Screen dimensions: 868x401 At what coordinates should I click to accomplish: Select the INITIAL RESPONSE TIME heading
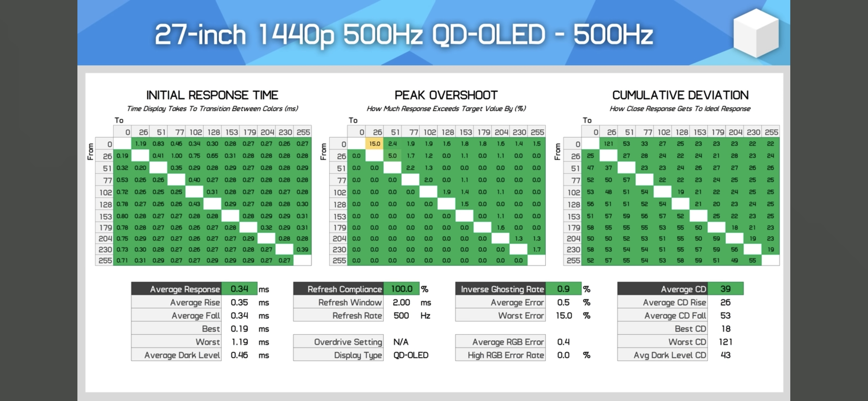(x=212, y=95)
